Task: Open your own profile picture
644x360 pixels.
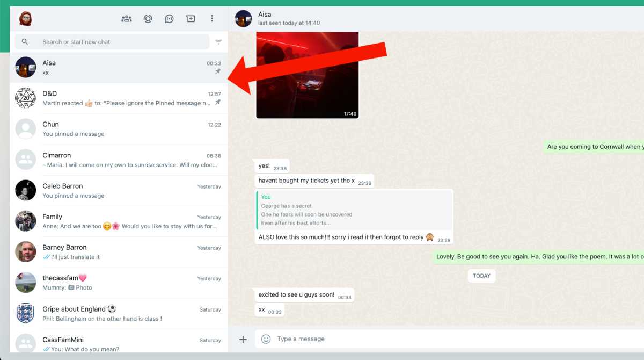Action: coord(25,19)
